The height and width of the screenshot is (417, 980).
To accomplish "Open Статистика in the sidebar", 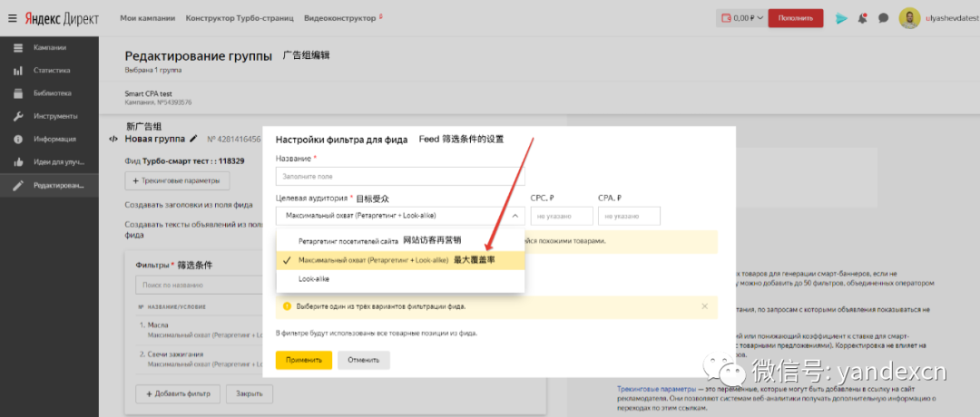I will point(49,71).
